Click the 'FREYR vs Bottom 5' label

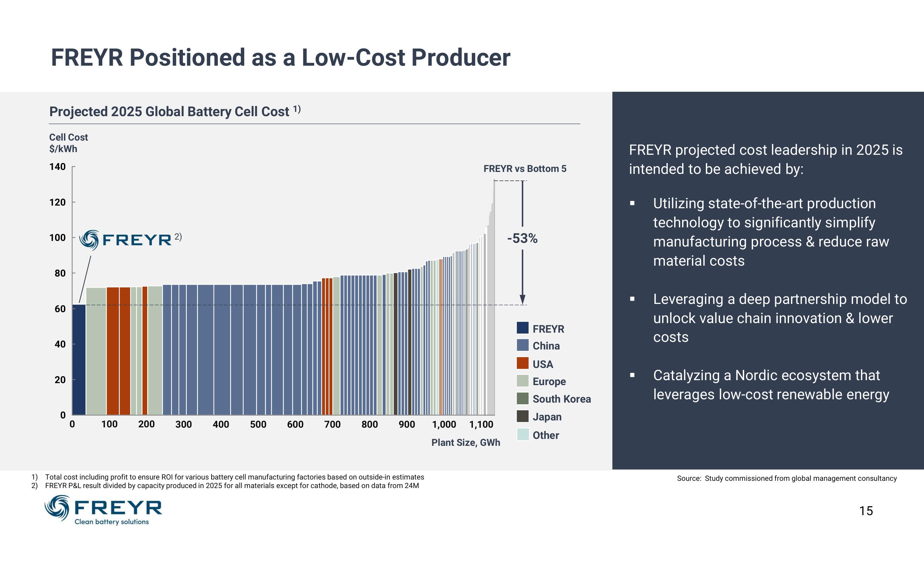coord(525,169)
